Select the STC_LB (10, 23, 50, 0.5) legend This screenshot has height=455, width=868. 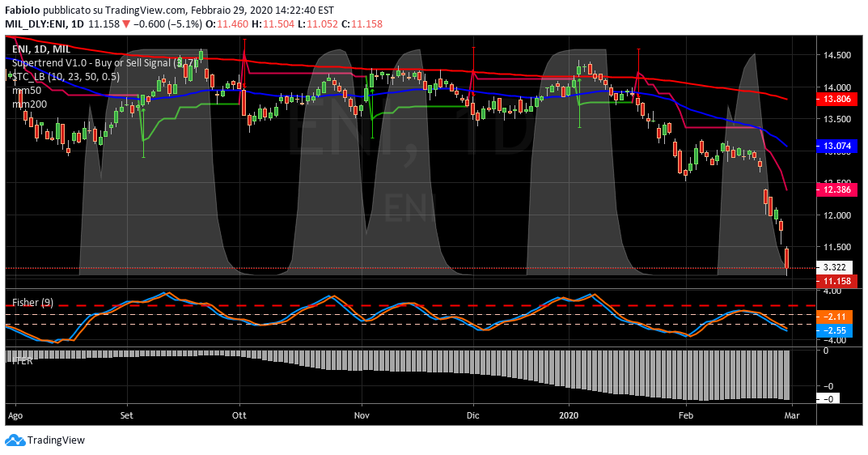(x=66, y=76)
